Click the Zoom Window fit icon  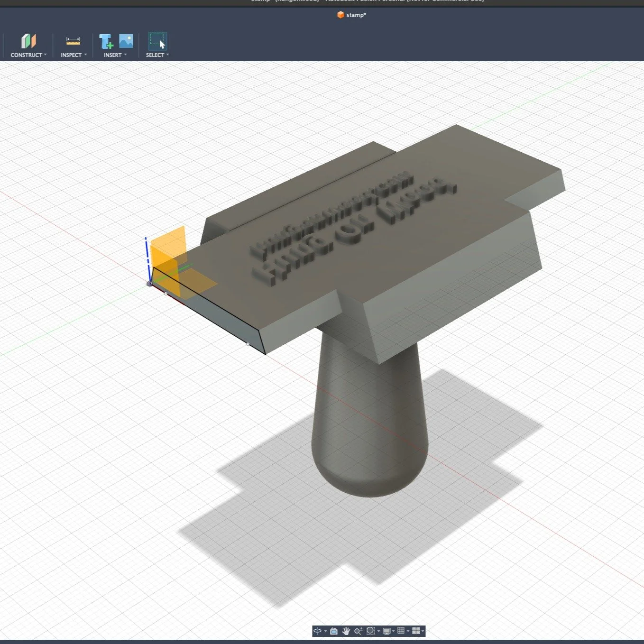371,631
